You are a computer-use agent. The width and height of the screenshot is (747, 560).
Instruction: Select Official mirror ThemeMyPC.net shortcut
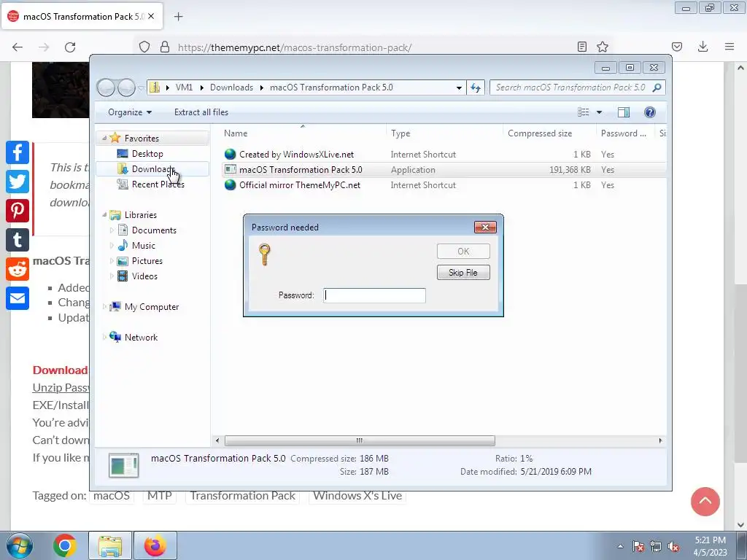pyautogui.click(x=300, y=184)
